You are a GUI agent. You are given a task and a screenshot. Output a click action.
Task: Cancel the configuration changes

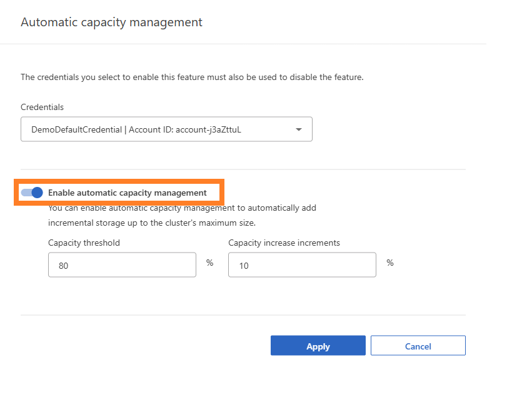(418, 345)
